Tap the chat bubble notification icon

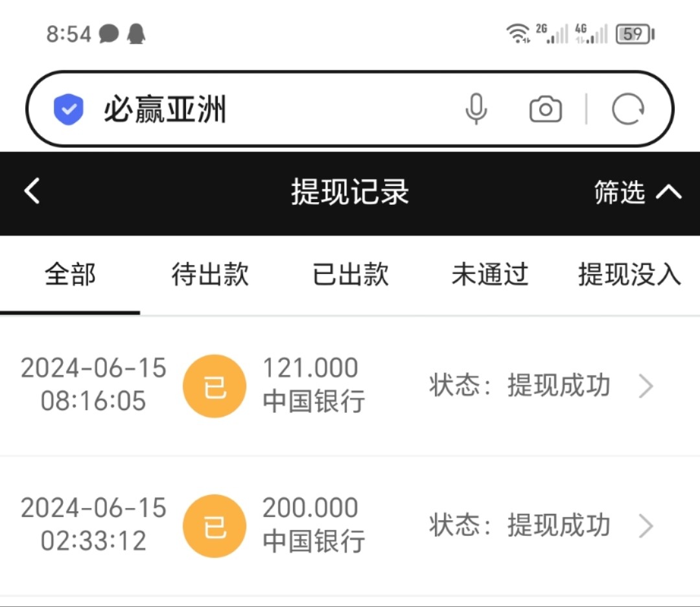109,34
